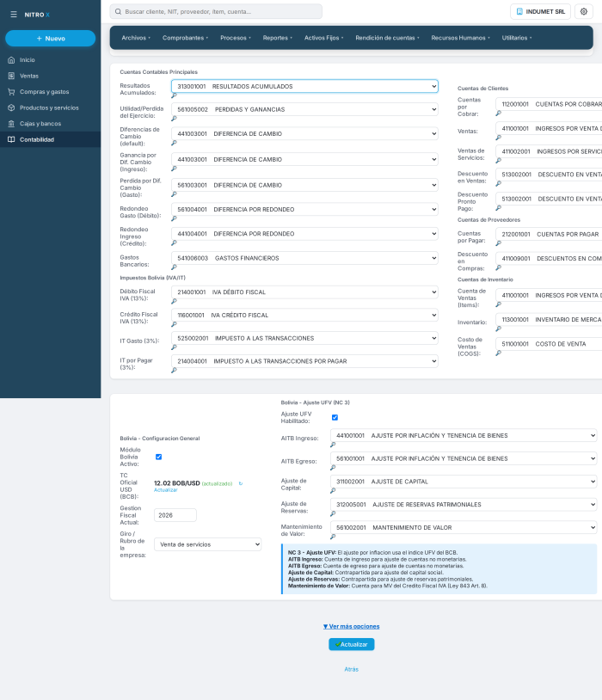Click the Compras y gastos cart icon
The image size is (602, 700).
tap(11, 92)
